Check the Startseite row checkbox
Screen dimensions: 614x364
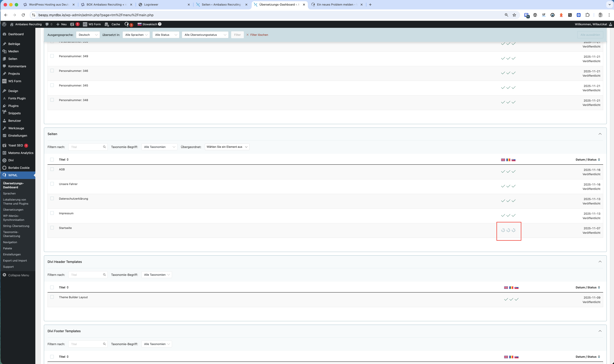52,228
